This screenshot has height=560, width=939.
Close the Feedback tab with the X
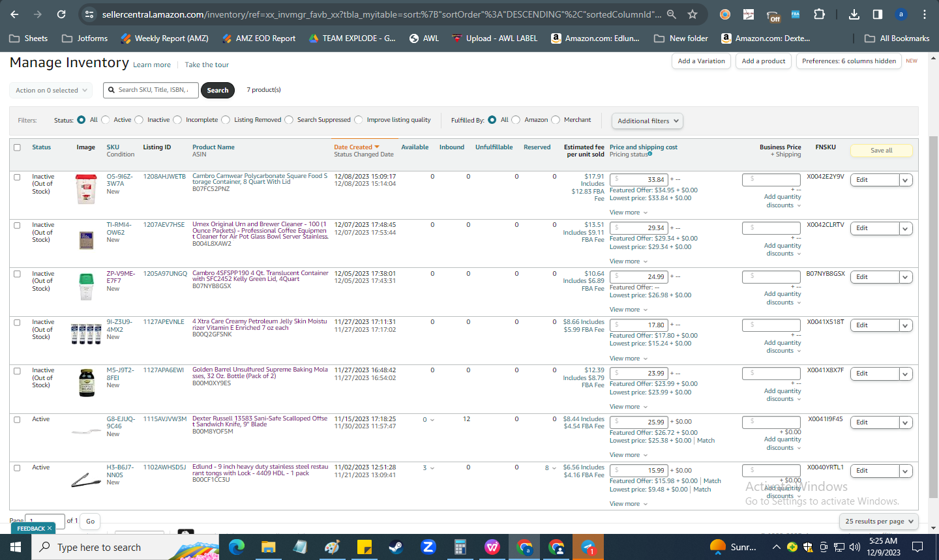[x=50, y=528]
